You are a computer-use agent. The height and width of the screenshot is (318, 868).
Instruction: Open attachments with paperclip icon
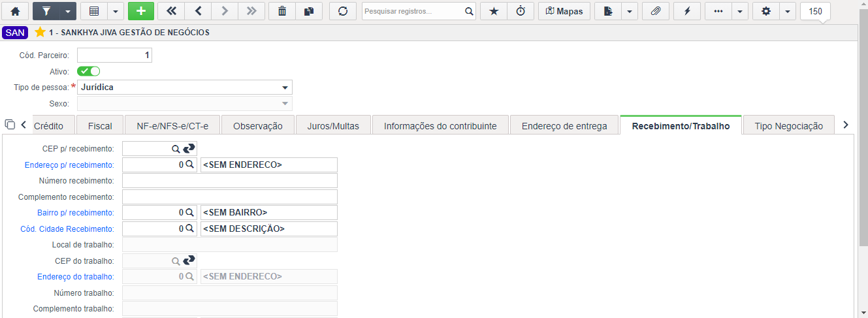tap(656, 11)
